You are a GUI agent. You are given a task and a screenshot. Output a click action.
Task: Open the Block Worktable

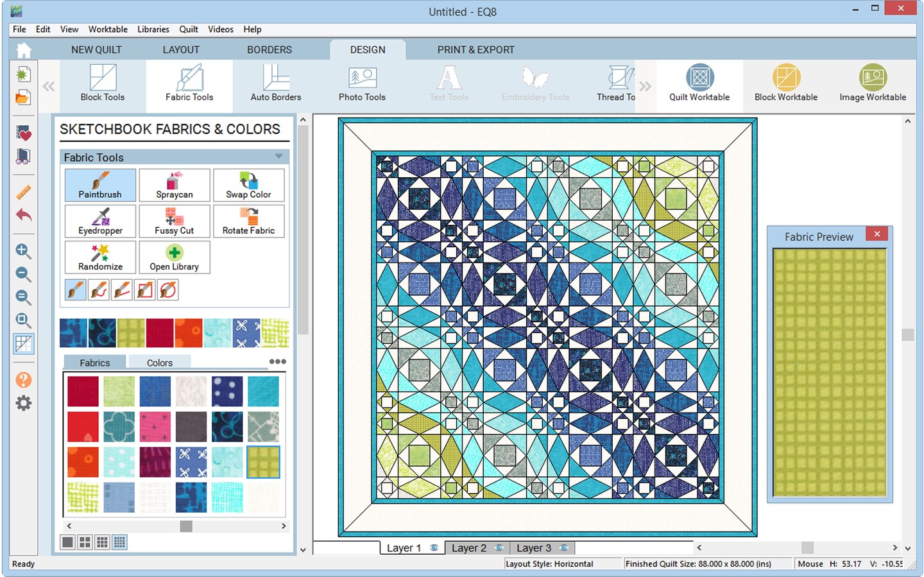[x=785, y=84]
